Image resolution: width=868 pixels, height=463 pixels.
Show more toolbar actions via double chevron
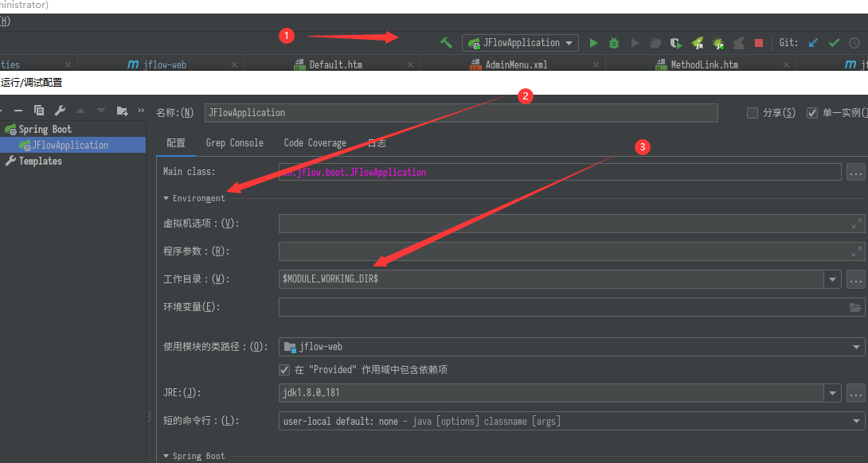pyautogui.click(x=141, y=110)
